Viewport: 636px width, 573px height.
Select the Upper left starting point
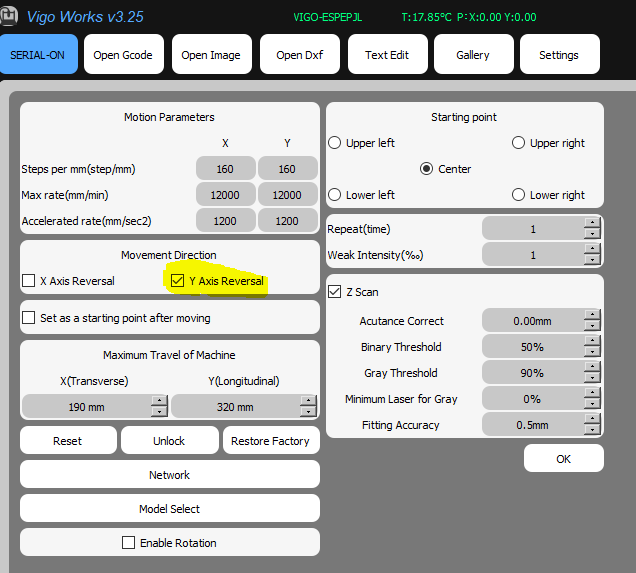334,143
